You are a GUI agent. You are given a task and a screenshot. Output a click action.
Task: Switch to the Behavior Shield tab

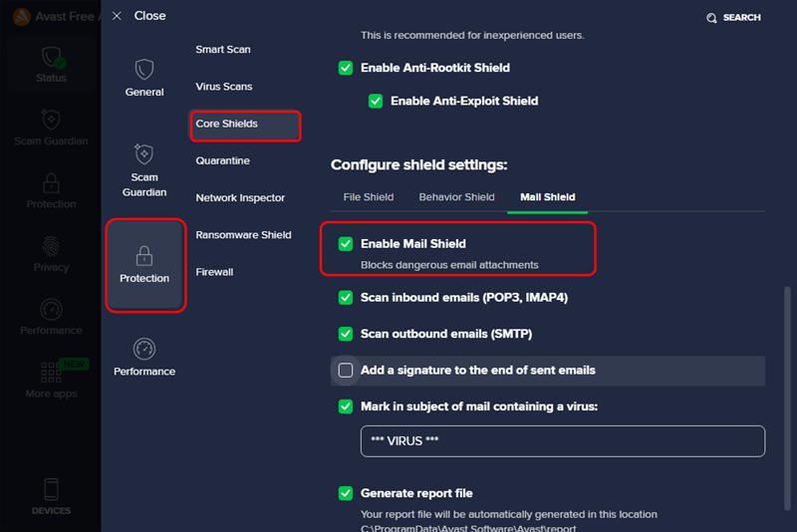pos(456,197)
